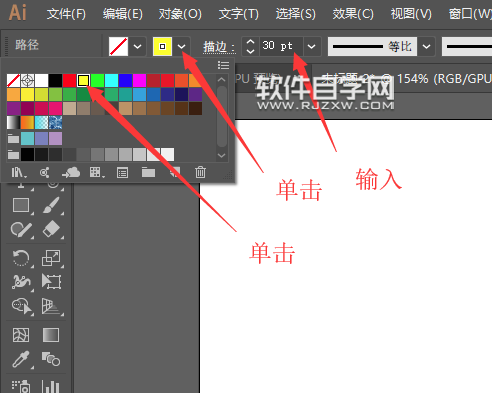Select the red swatch next to black

(69, 80)
